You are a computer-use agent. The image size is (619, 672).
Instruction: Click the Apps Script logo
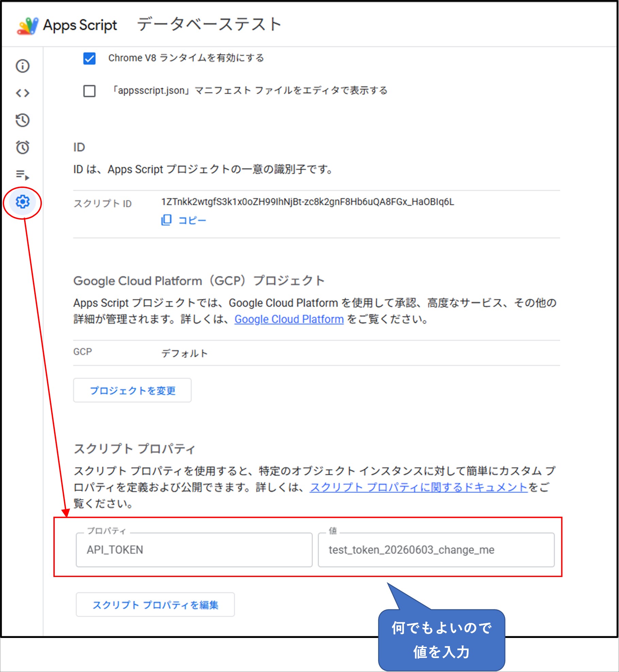(x=28, y=26)
